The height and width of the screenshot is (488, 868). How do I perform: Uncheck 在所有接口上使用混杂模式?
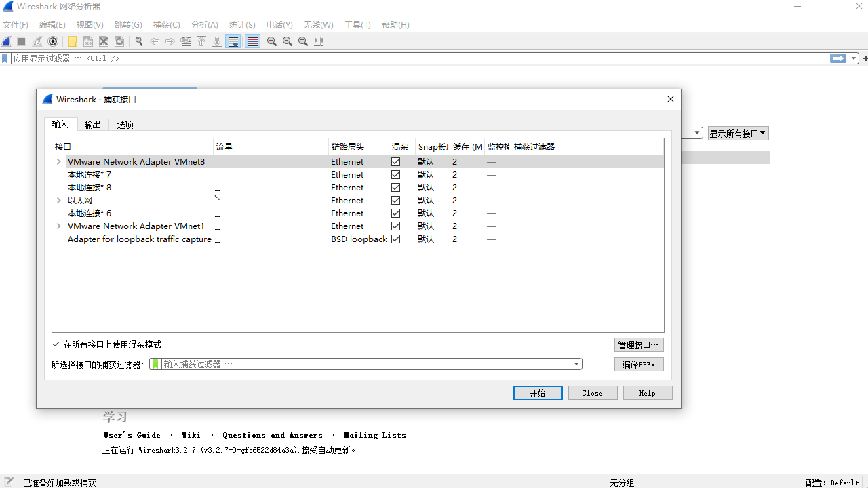[x=56, y=344]
